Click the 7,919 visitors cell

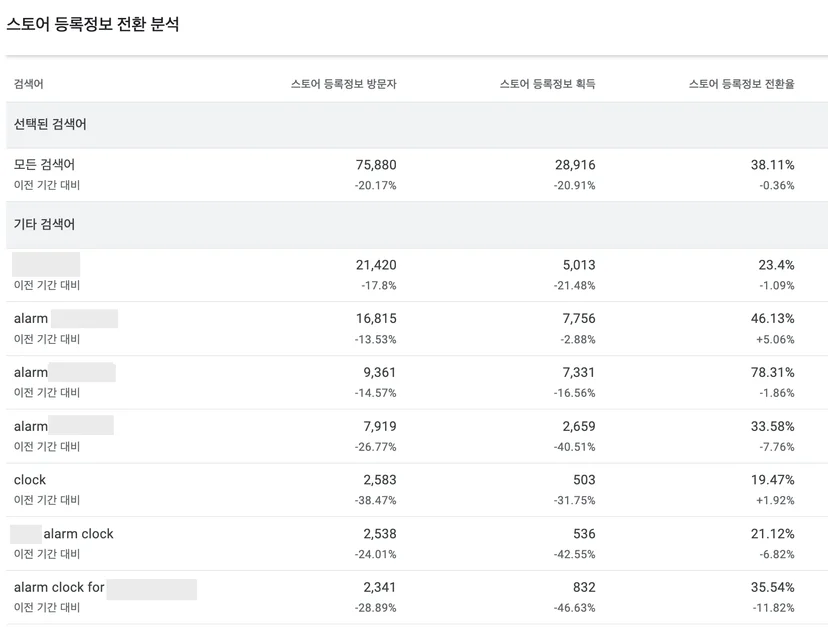[x=380, y=426]
